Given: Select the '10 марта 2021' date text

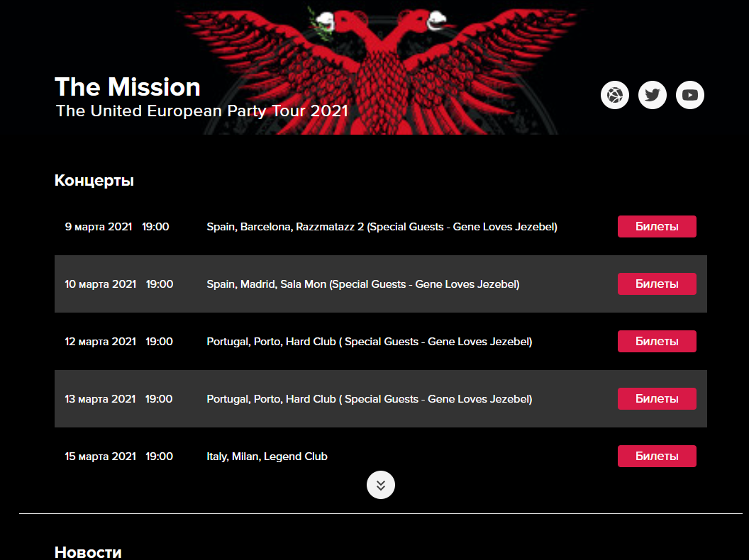Looking at the screenshot, I should tap(100, 284).
